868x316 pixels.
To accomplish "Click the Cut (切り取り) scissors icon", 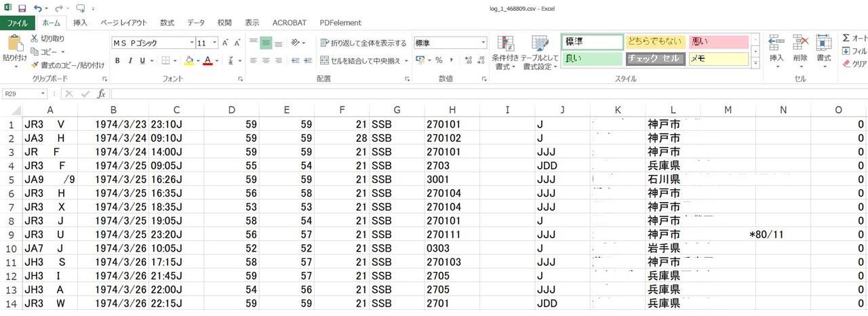I will pyautogui.click(x=34, y=39).
